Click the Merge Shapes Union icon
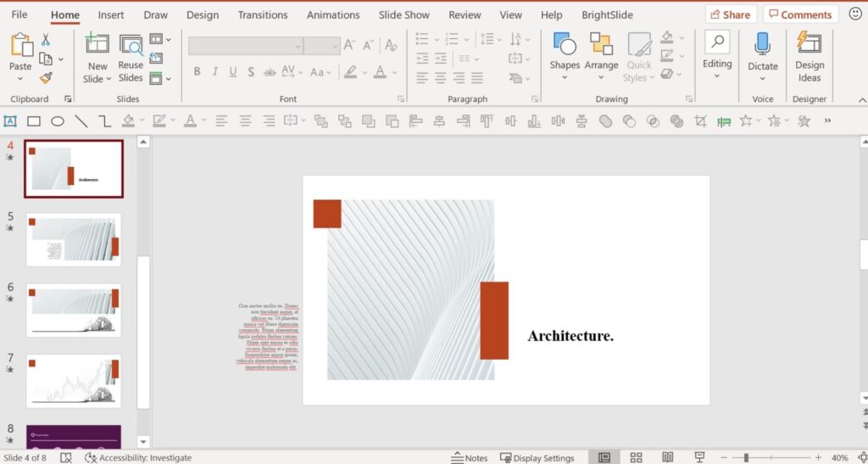The width and height of the screenshot is (868, 464). [x=605, y=120]
